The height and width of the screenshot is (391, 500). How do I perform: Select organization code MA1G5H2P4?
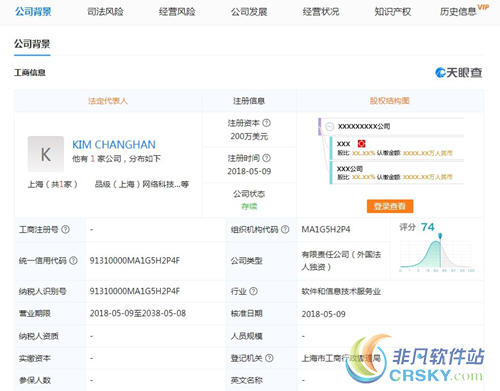pos(326,229)
